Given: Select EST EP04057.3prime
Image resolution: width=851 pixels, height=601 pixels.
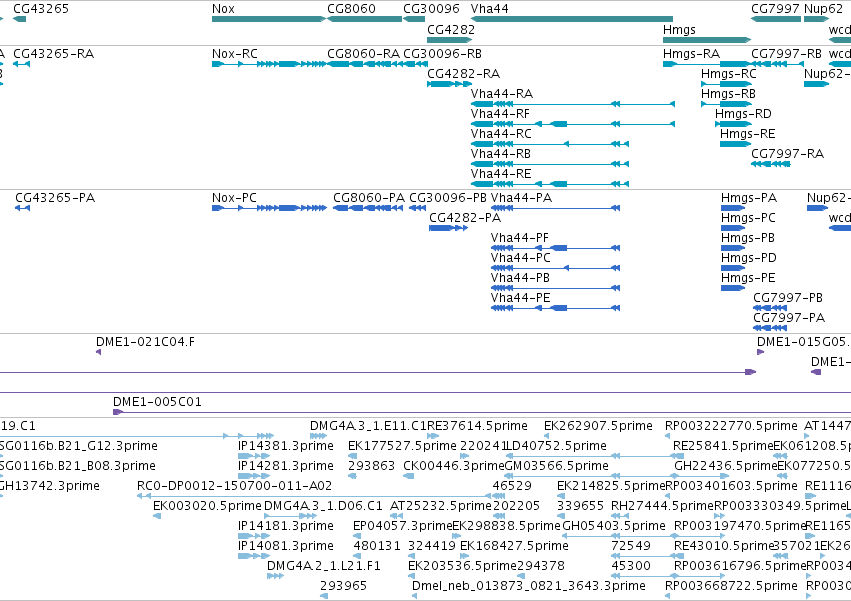Looking at the screenshot, I should click(357, 536).
